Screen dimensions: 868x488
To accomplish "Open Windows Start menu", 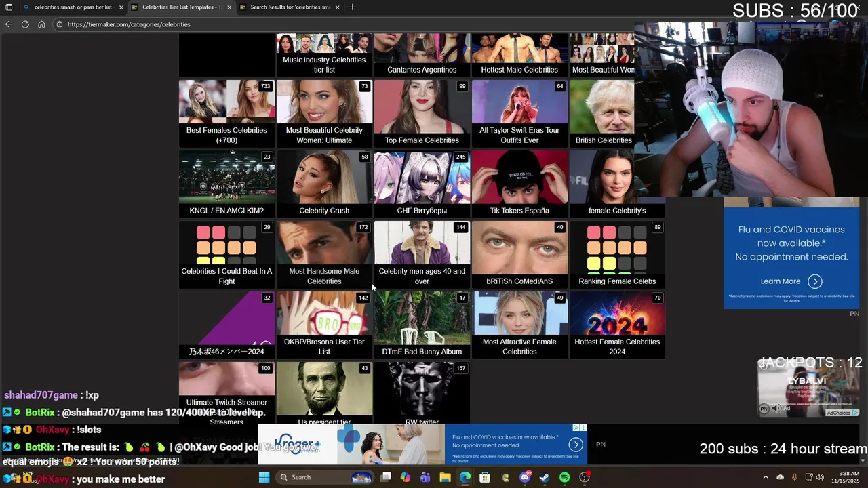I will [264, 477].
